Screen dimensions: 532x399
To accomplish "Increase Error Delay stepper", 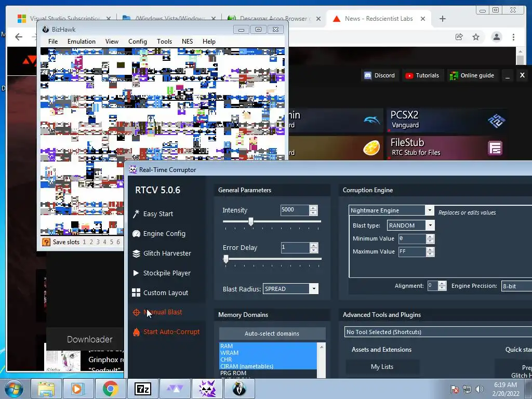I will [x=313, y=245].
